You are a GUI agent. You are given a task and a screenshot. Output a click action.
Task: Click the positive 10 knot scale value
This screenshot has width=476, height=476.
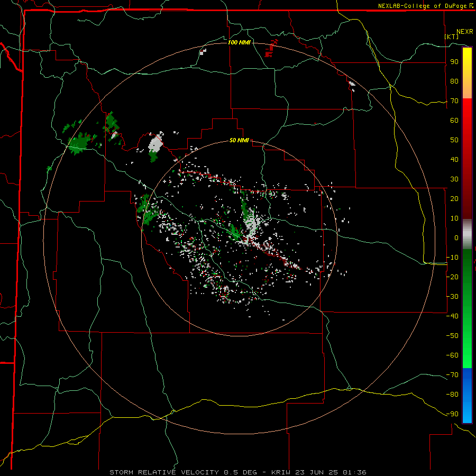(x=454, y=218)
